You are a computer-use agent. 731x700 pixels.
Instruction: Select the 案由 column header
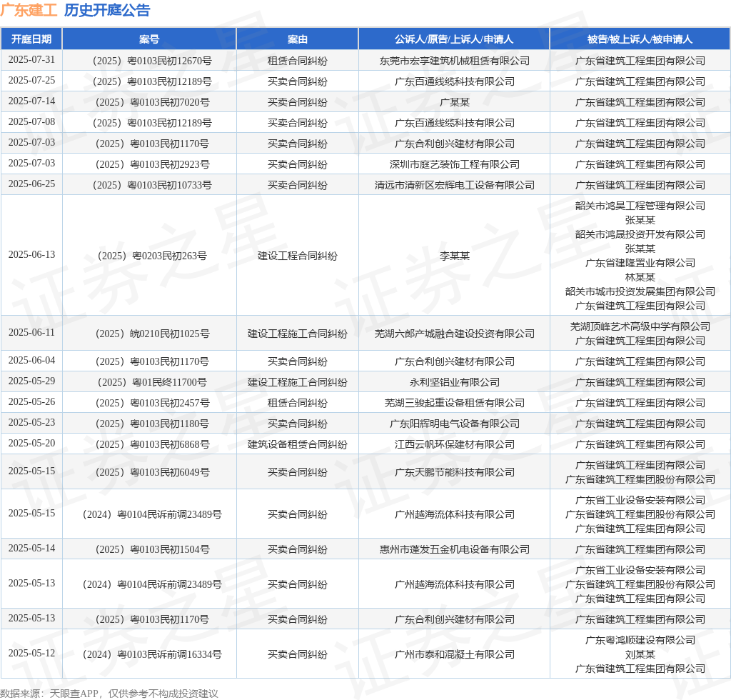click(298, 39)
